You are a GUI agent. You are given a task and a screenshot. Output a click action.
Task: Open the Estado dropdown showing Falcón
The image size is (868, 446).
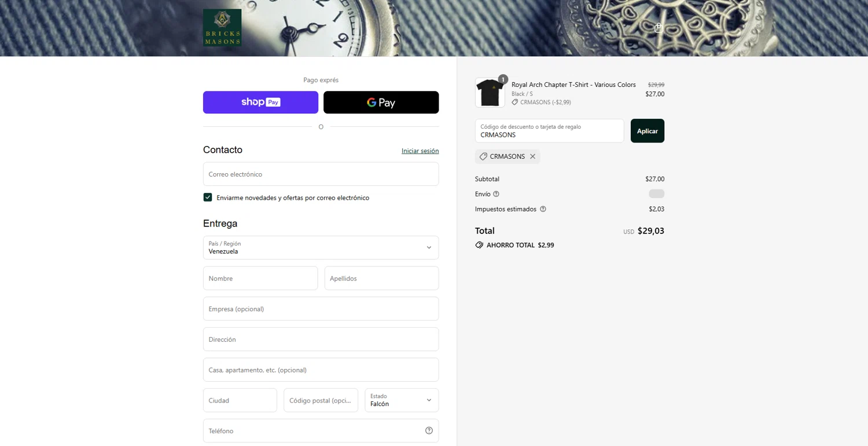click(x=402, y=400)
